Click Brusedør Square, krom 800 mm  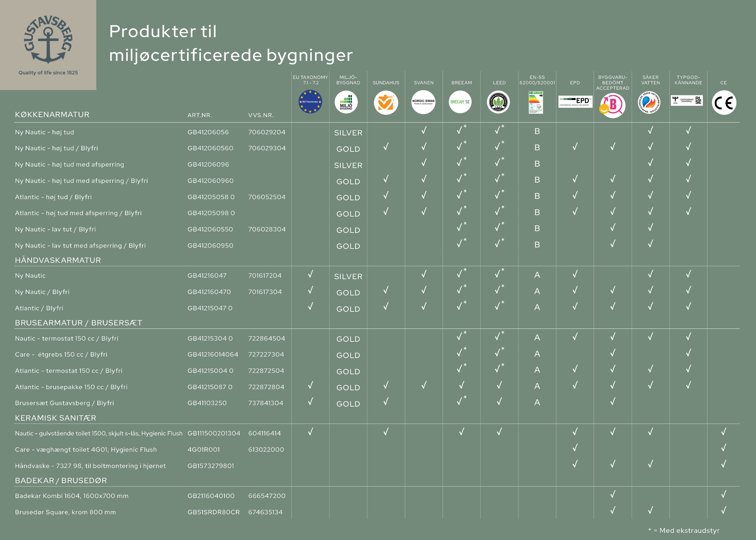(x=65, y=512)
